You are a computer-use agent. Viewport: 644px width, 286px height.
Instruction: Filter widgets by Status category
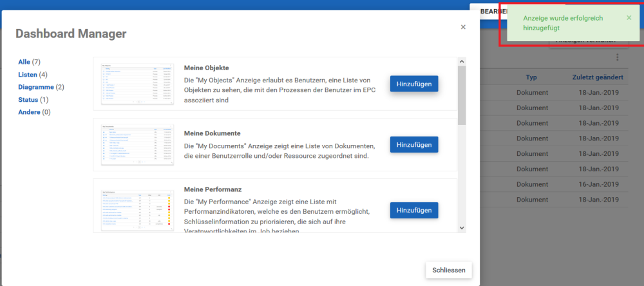coord(28,100)
